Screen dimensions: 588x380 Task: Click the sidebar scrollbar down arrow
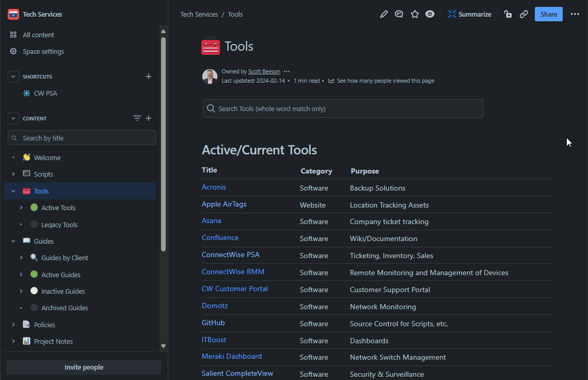(x=163, y=346)
